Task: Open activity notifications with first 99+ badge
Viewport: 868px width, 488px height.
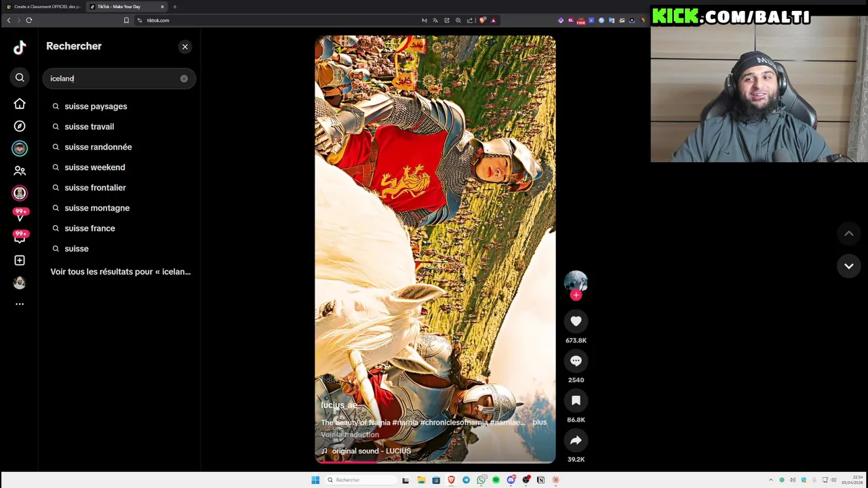Action: [20, 215]
